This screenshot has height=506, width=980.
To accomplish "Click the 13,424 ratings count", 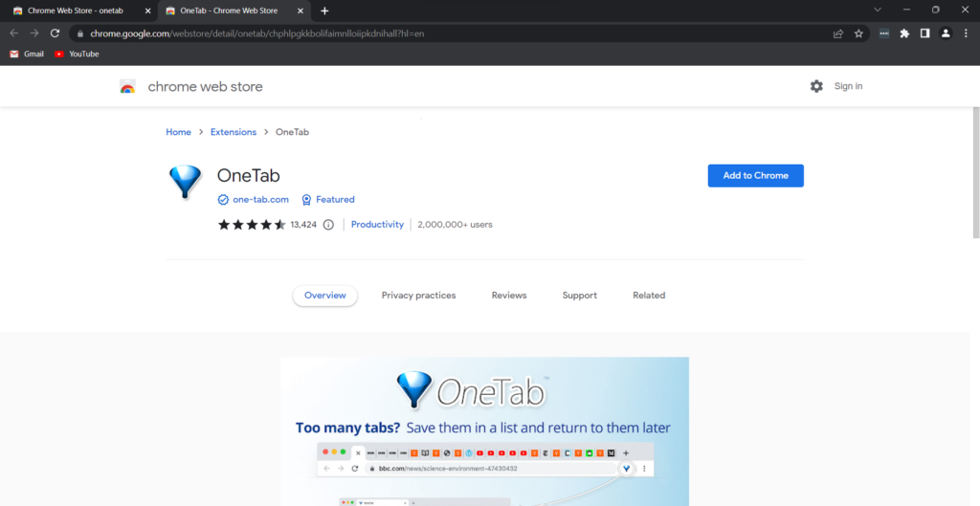I will pyautogui.click(x=303, y=224).
